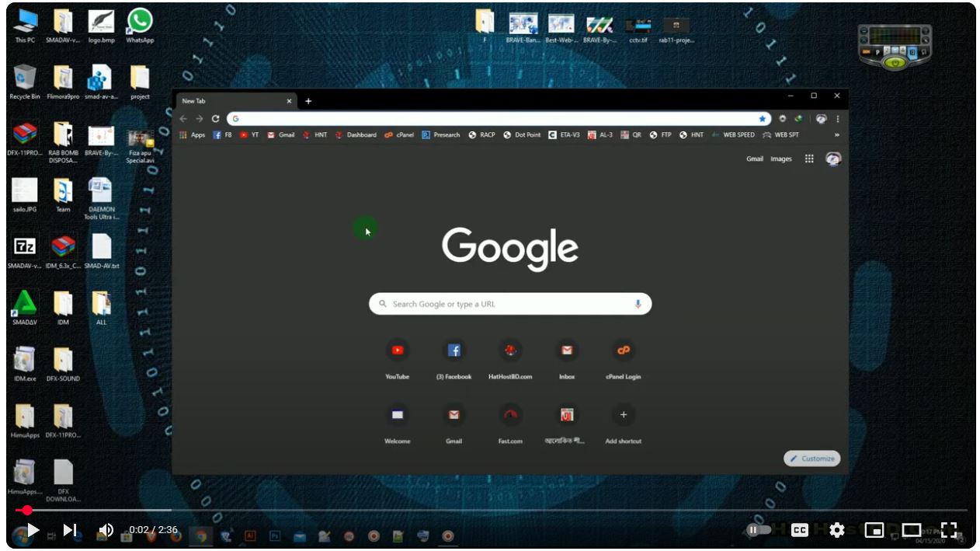Image resolution: width=980 pixels, height=551 pixels.
Task: Open the Google account avatar on page
Action: tap(833, 159)
